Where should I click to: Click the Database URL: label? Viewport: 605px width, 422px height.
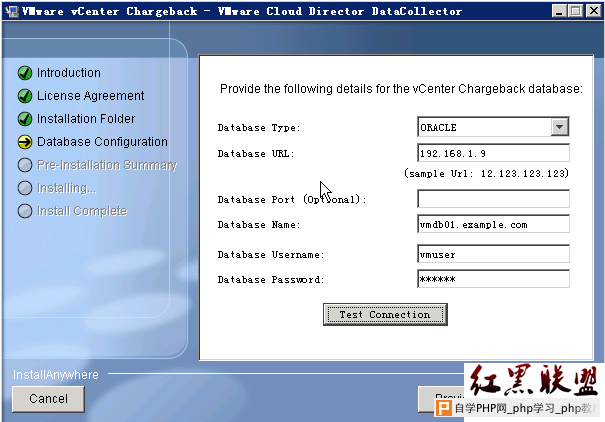coord(256,154)
